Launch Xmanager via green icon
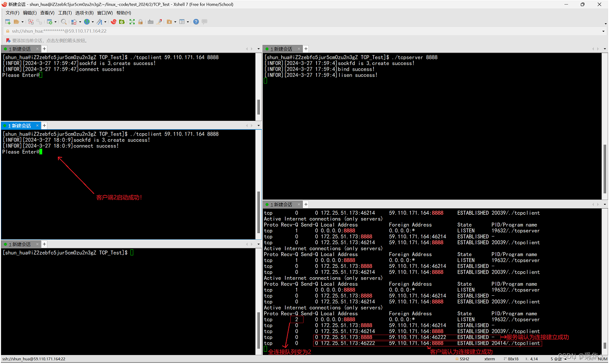 pyautogui.click(x=122, y=22)
